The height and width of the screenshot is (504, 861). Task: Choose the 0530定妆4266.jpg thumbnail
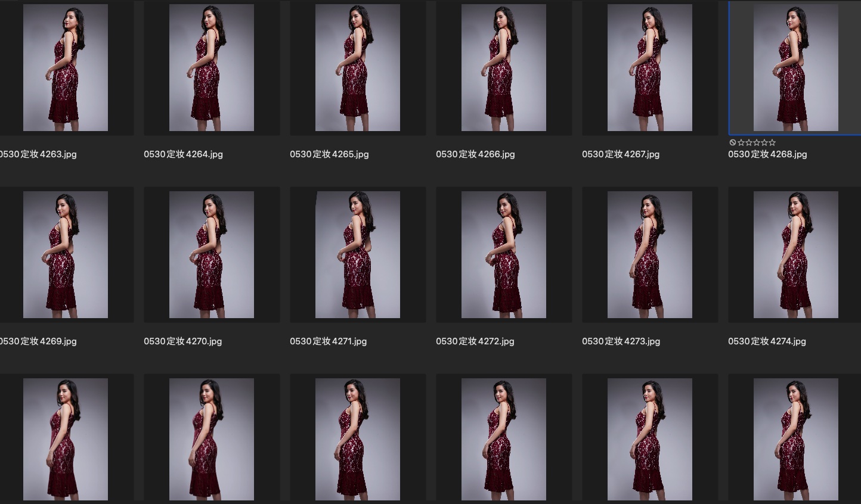[504, 68]
